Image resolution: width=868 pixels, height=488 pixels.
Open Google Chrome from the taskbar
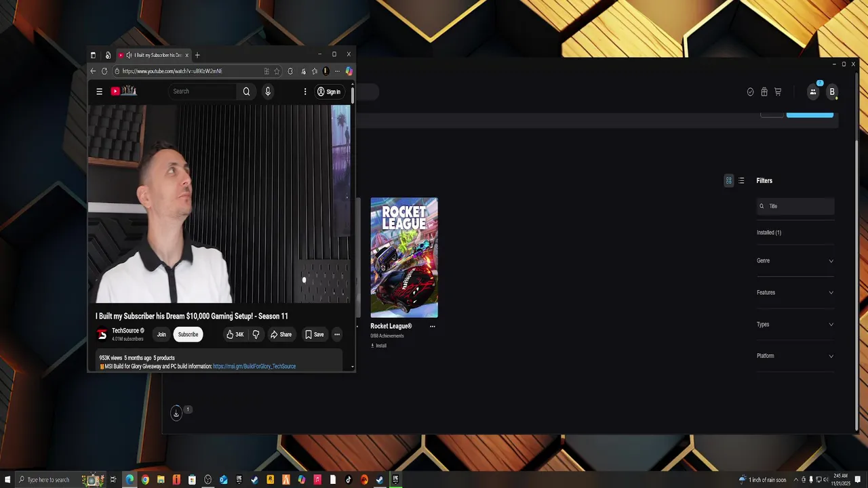tap(145, 480)
